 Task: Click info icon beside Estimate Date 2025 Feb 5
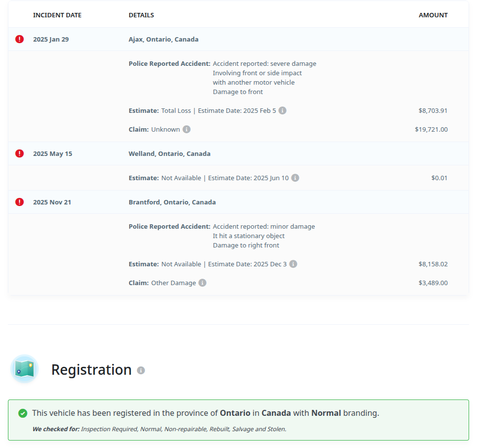283,110
